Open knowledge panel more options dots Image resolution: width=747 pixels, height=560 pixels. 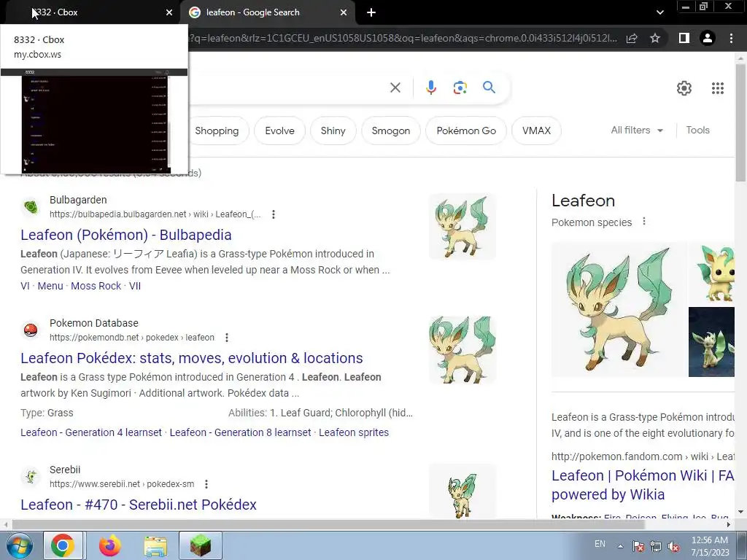coord(644,222)
